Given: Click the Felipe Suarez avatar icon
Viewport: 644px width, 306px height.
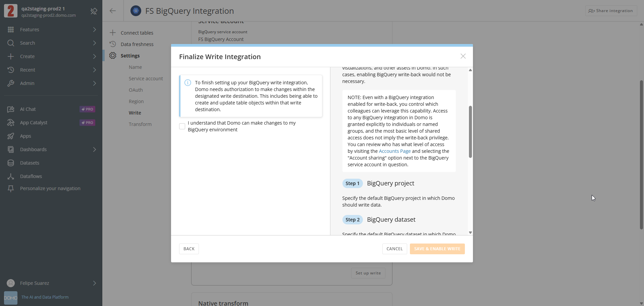Looking at the screenshot, I should (11, 283).
